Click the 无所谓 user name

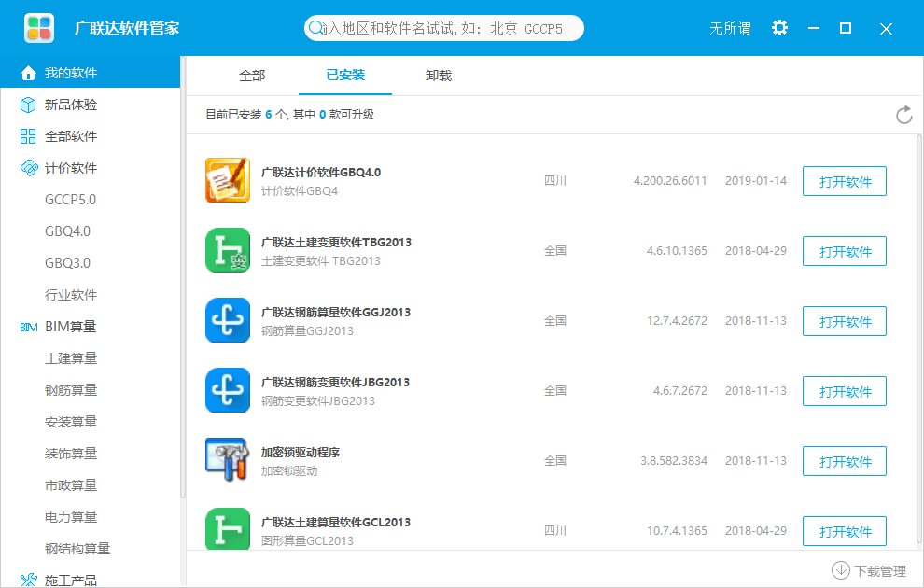tap(730, 28)
